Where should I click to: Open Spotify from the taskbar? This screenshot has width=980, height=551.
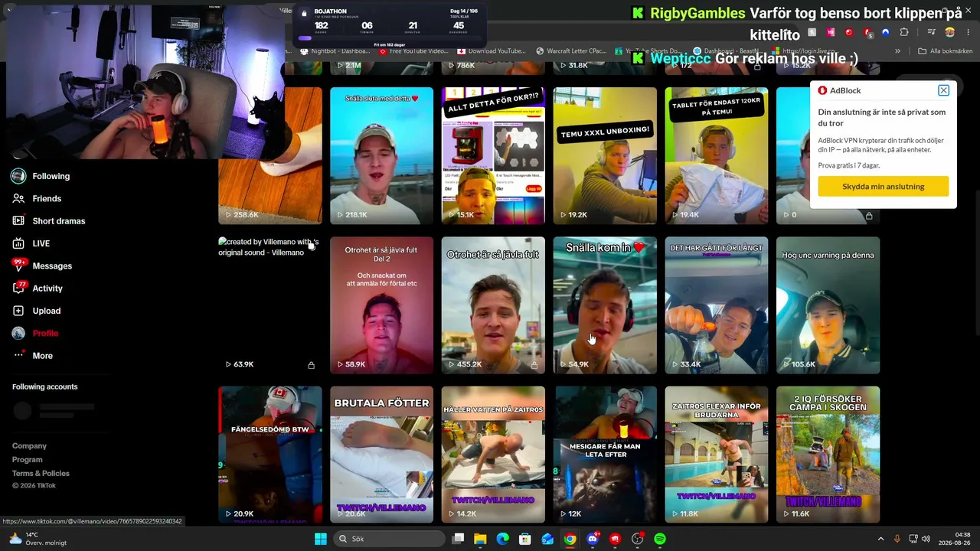pyautogui.click(x=660, y=539)
